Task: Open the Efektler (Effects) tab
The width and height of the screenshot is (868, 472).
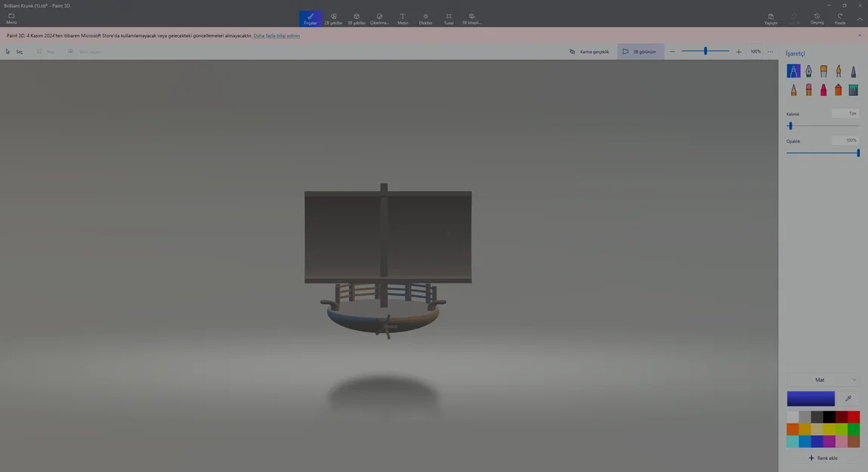Action: pos(426,19)
